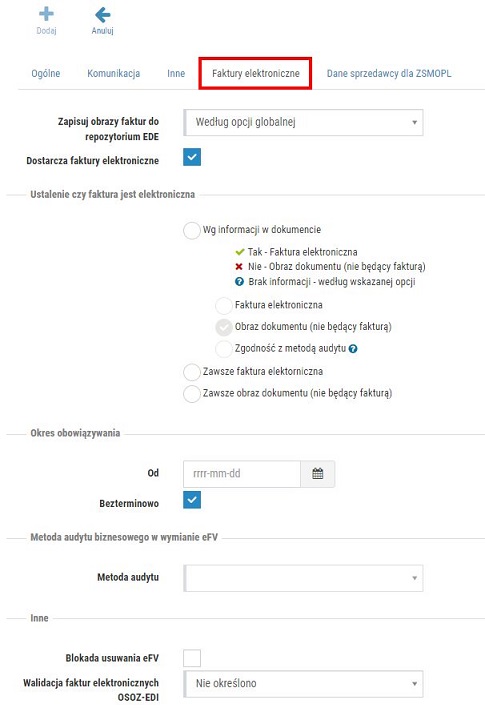This screenshot has width=485, height=708.
Task: Switch to the Komunikacja tab
Action: (113, 74)
